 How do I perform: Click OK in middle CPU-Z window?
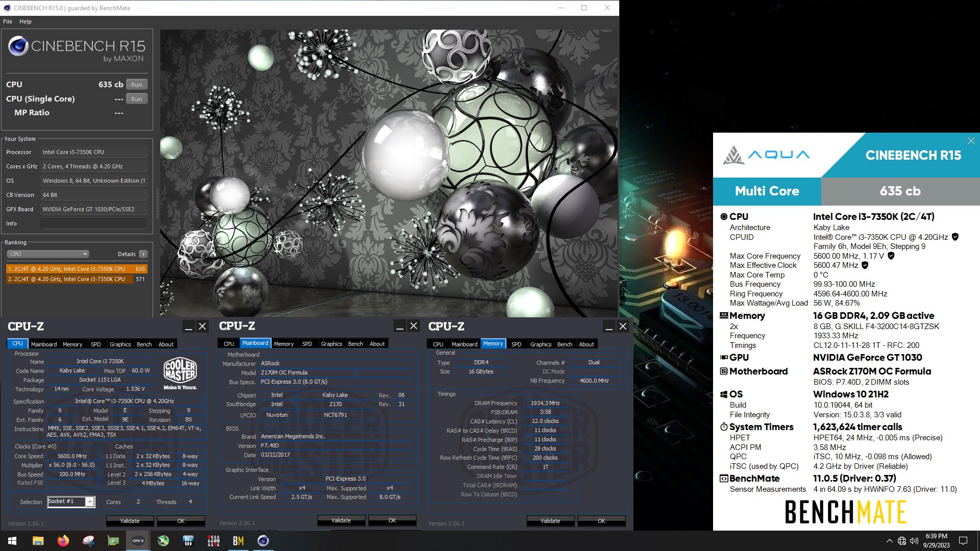(x=393, y=520)
